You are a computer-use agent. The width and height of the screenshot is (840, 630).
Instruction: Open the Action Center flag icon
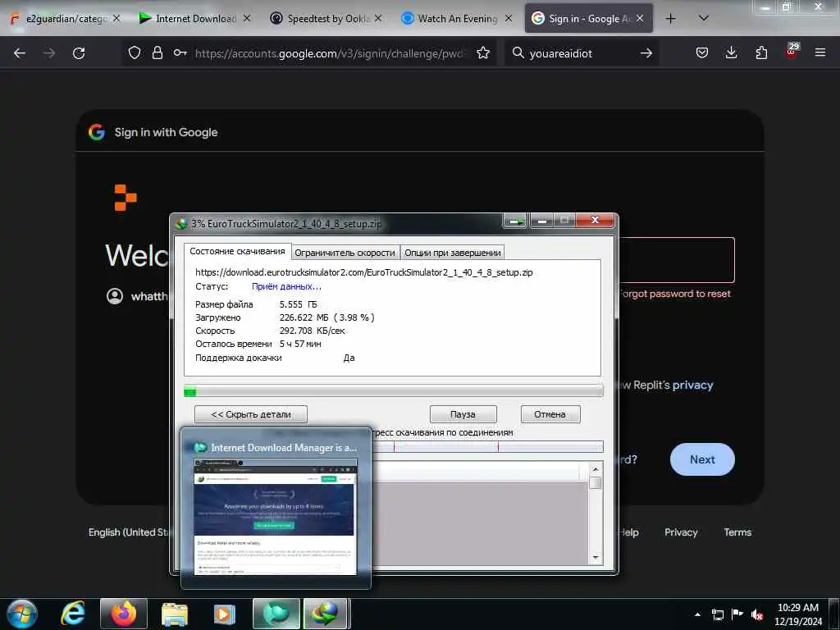737,614
